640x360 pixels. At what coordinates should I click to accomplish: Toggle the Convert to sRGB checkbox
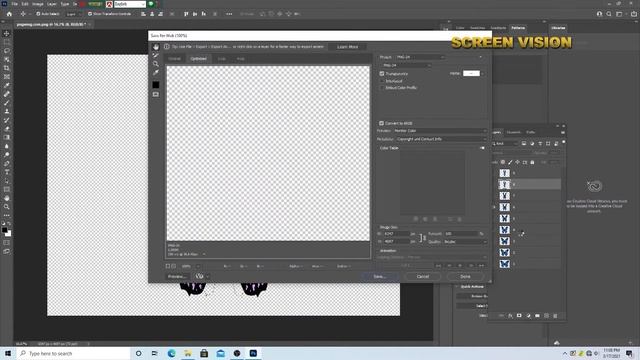[x=382, y=123]
